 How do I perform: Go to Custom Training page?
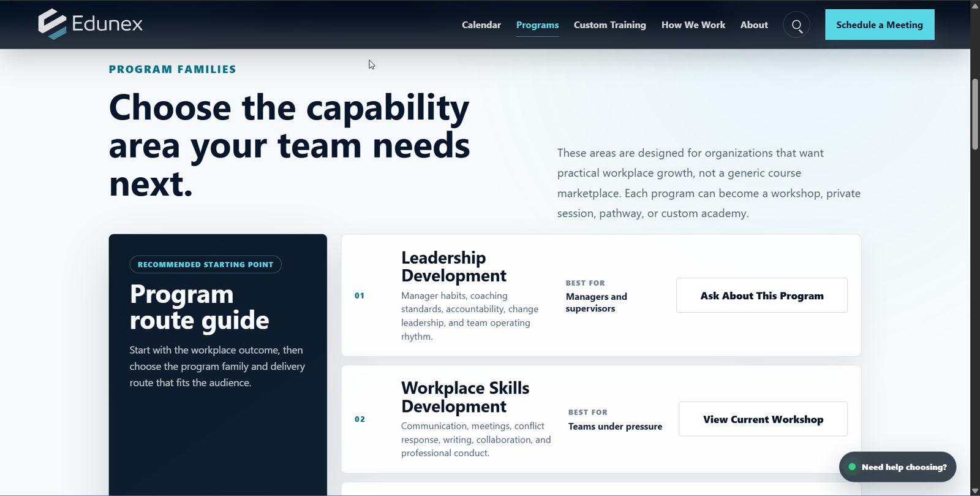610,25
